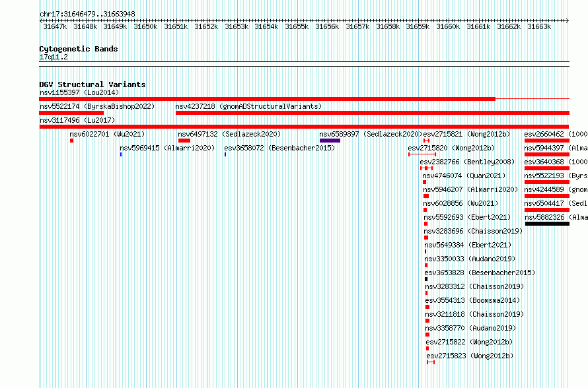Click the esv2715821 (Wong2012b) label
Screen dimensions: 588x388
466,134
